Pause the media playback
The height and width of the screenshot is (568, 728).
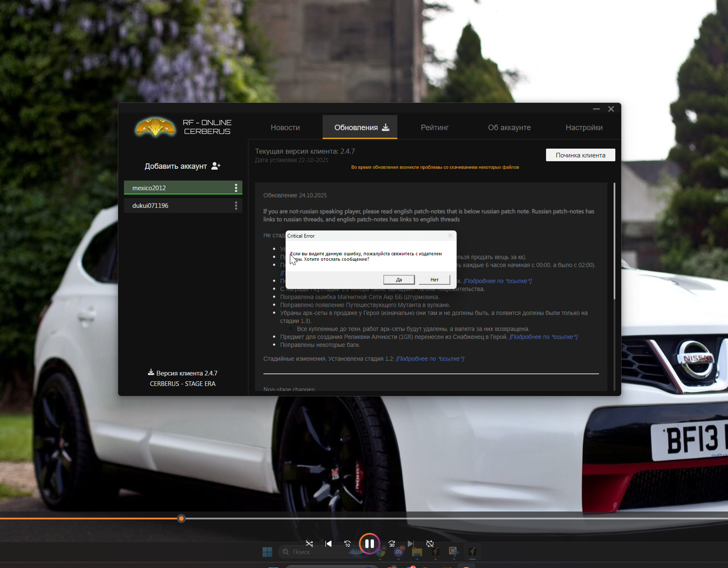tap(369, 544)
